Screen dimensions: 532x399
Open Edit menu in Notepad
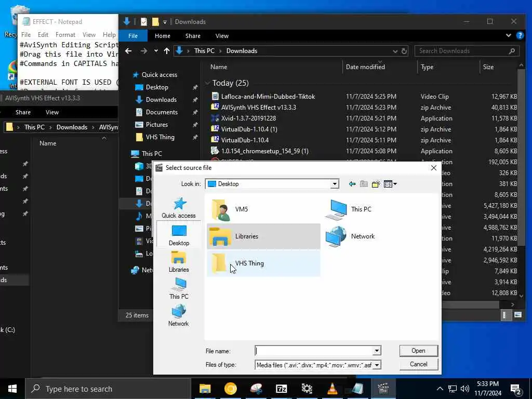coord(43,35)
